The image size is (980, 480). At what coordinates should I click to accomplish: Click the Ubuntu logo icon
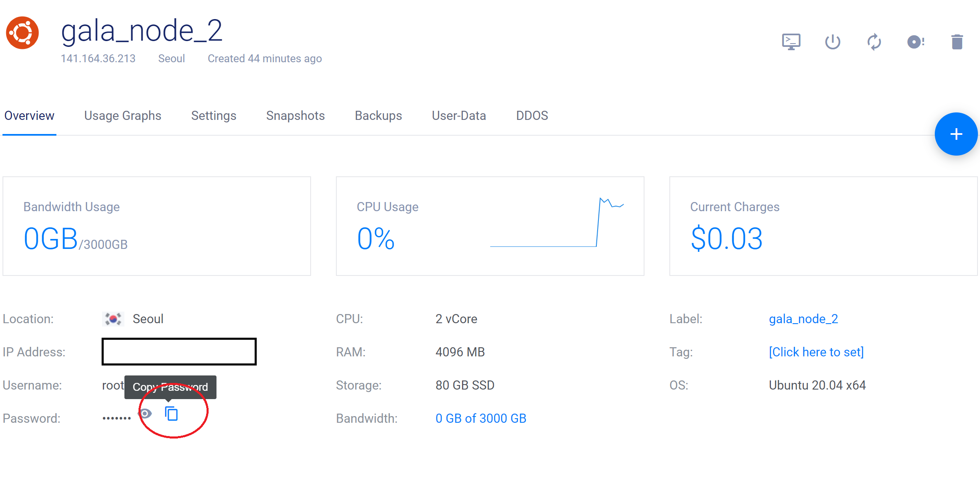pos(22,33)
